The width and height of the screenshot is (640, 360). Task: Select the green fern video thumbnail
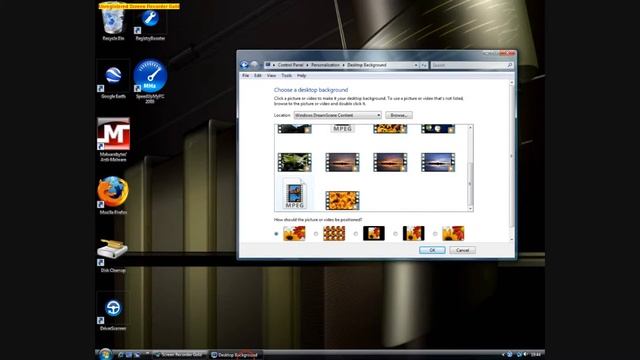tap(294, 162)
